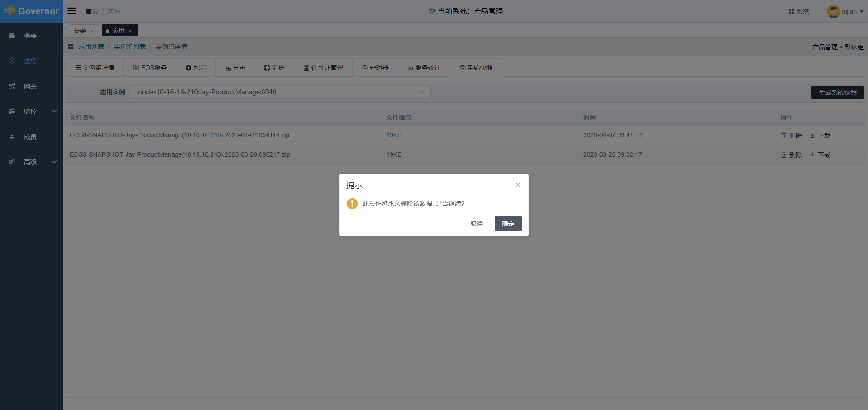Switch to the 许可证管理 tab

pos(323,68)
